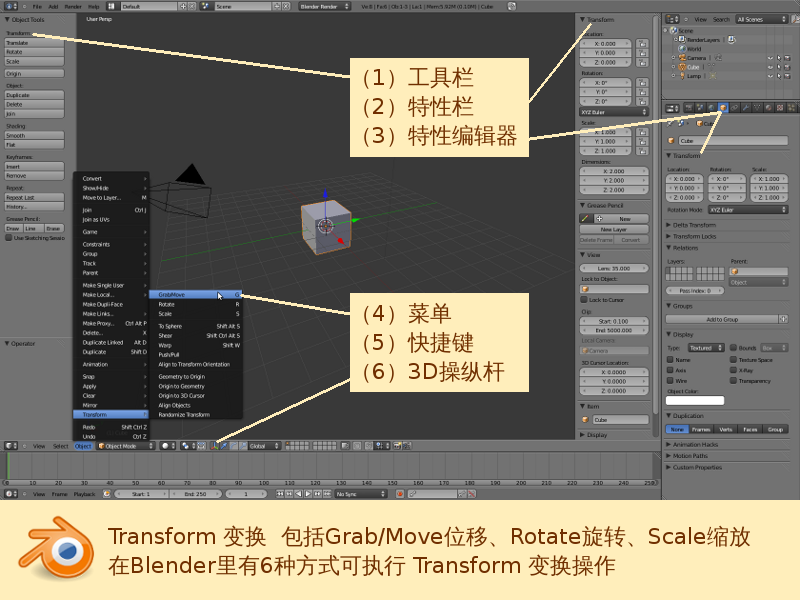The image size is (800, 600).
Task: Open the Modifiers wrench tab icon
Action: pyautogui.click(x=746, y=108)
